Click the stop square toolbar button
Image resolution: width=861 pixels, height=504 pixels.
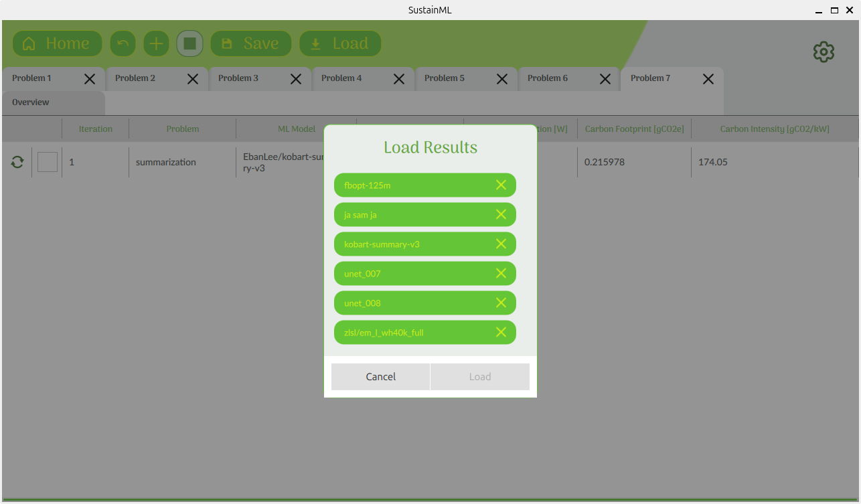pyautogui.click(x=189, y=44)
